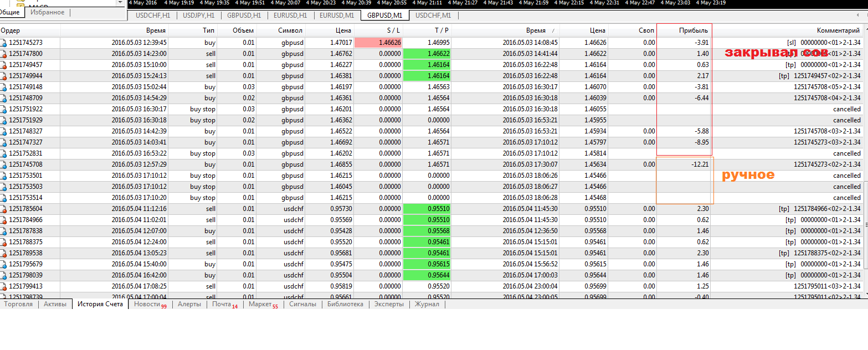Click the buy order icon for 1251787838
This screenshot has height=350, width=868.
point(4,231)
